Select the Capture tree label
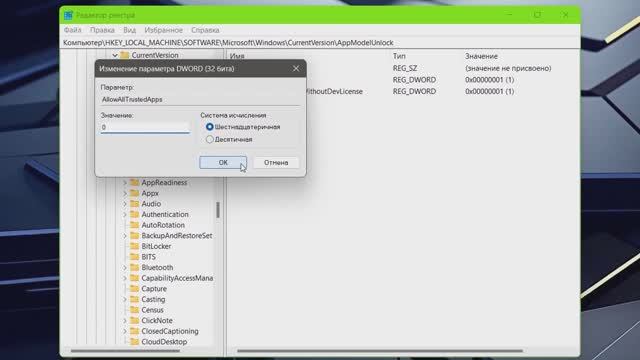Viewport: 640px width, 360px height. 154,289
